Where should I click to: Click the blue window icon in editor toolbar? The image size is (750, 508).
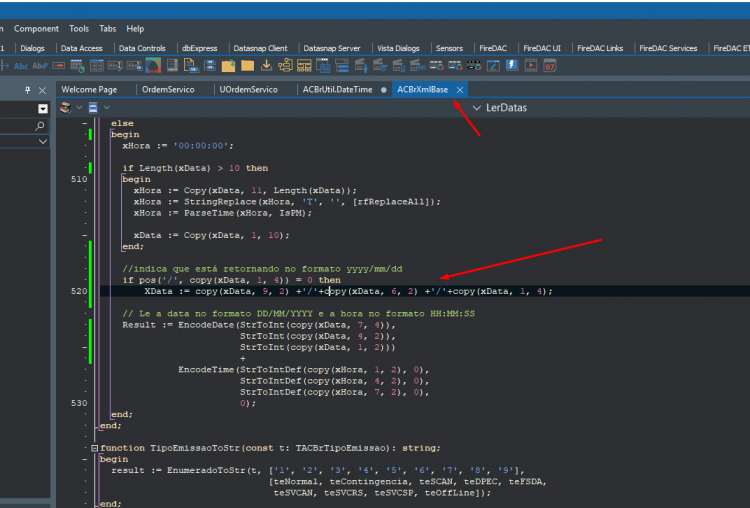click(93, 108)
